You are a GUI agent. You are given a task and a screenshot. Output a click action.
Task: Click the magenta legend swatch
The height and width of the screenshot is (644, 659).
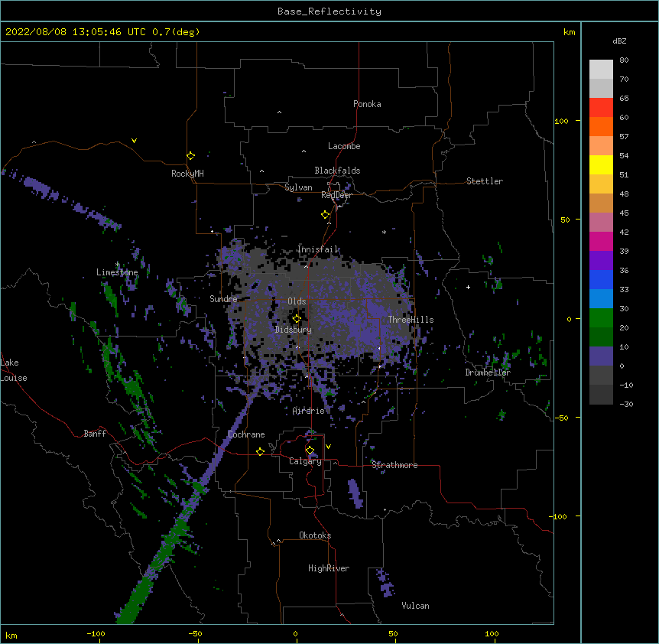coord(601,241)
